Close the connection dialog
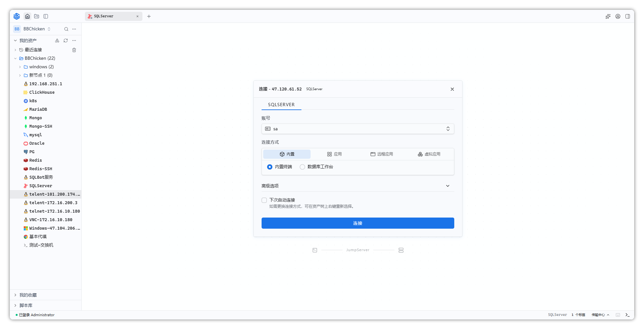The image size is (644, 326). coord(452,89)
